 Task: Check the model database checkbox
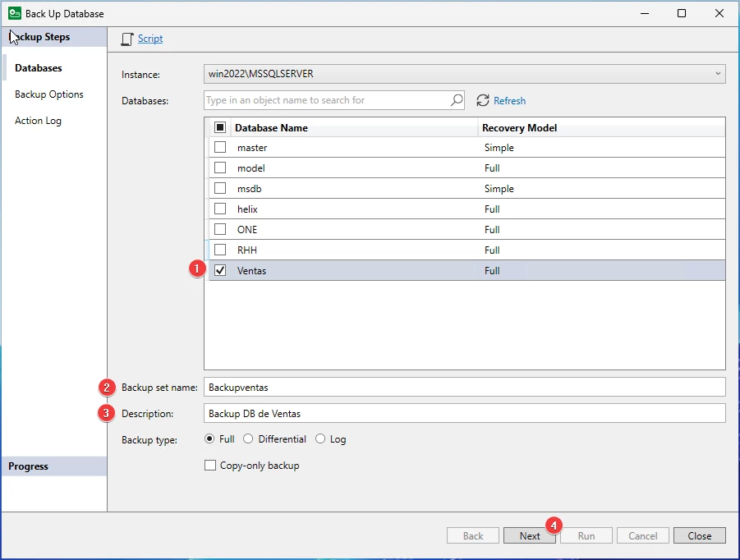(220, 168)
